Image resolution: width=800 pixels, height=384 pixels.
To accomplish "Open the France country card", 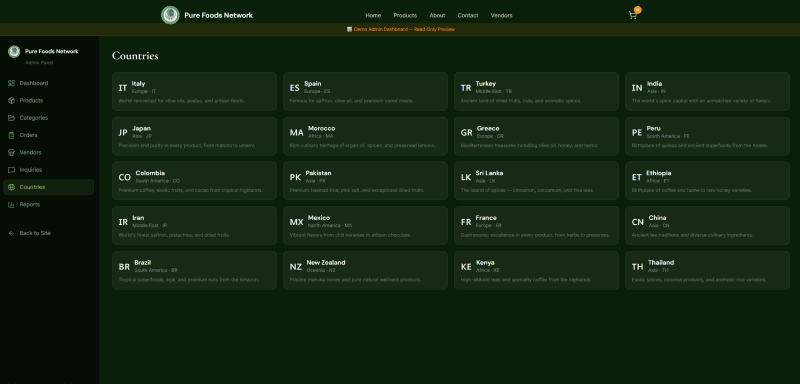I will pyautogui.click(x=536, y=225).
